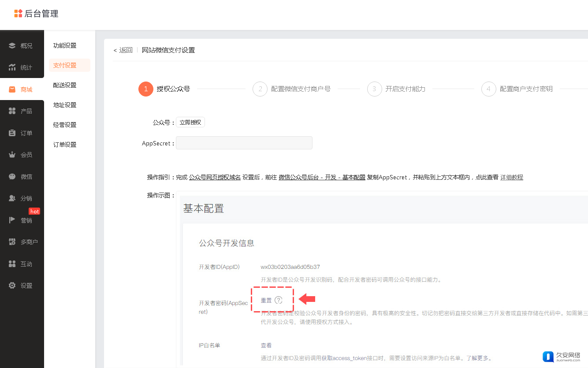
Task: Select the Mall (商城) shop icon
Action: pos(12,89)
